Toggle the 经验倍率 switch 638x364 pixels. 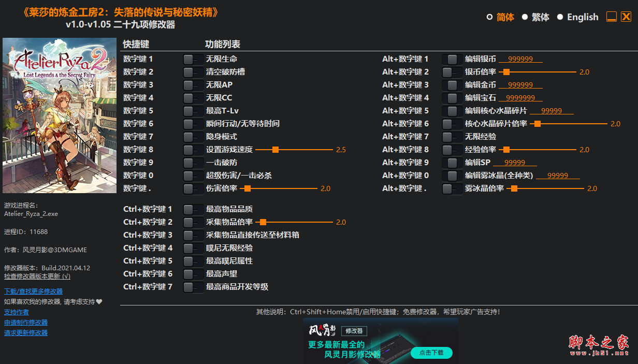tap(452, 150)
